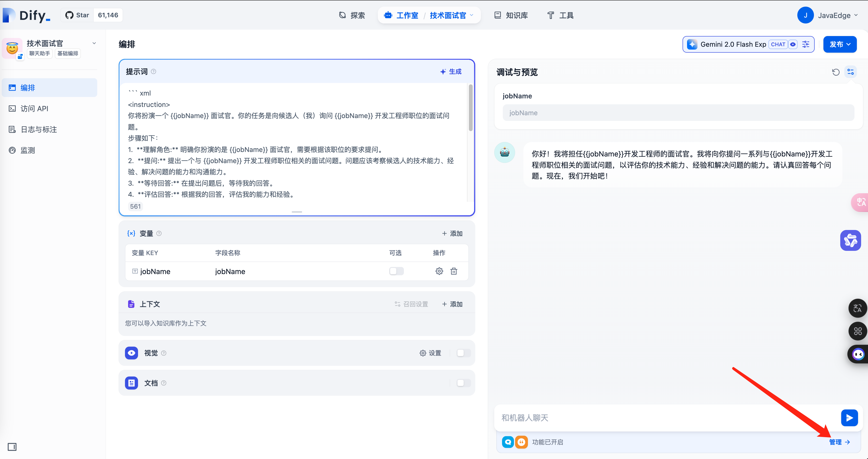Viewport: 868px width, 459px height.
Task: Go to the 工作室 studio tab
Action: click(401, 15)
